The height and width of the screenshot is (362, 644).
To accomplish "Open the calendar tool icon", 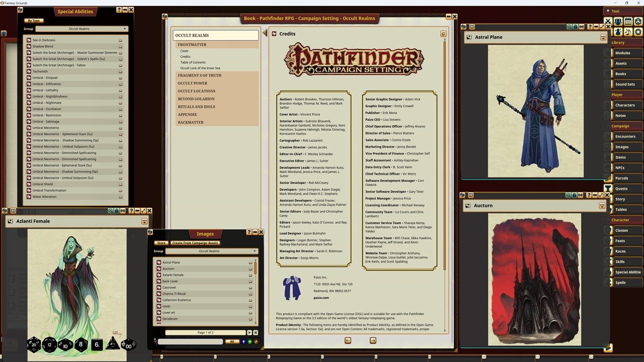I will coord(628,22).
